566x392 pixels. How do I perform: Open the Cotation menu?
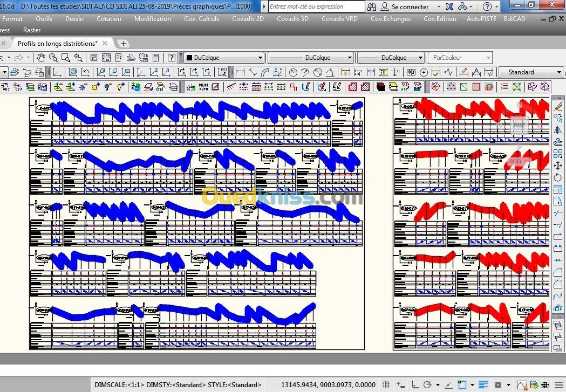pos(108,19)
